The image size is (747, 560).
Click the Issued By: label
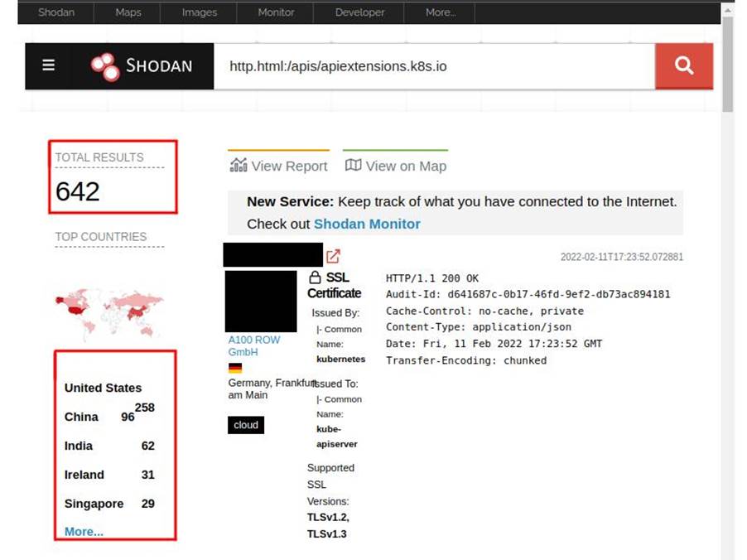[335, 313]
